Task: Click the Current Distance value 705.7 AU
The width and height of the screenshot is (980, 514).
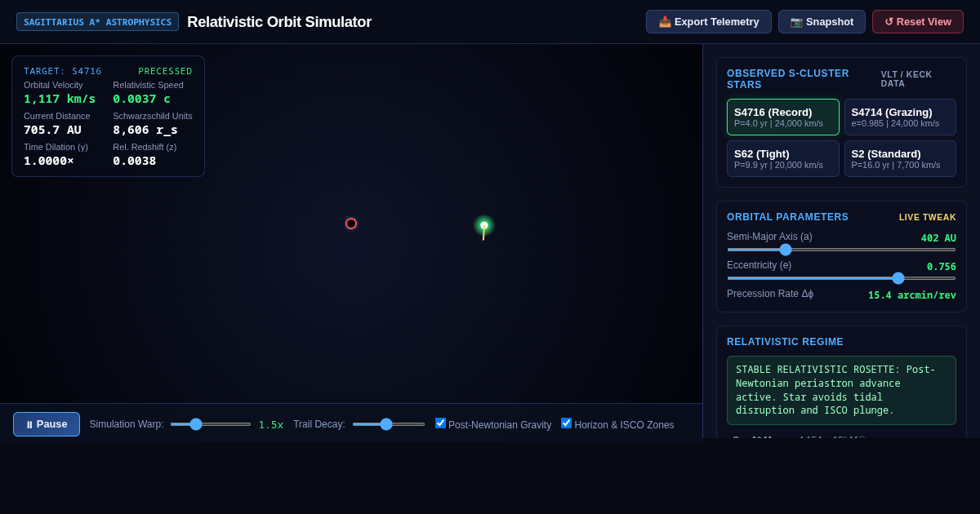Action: pyautogui.click(x=52, y=130)
